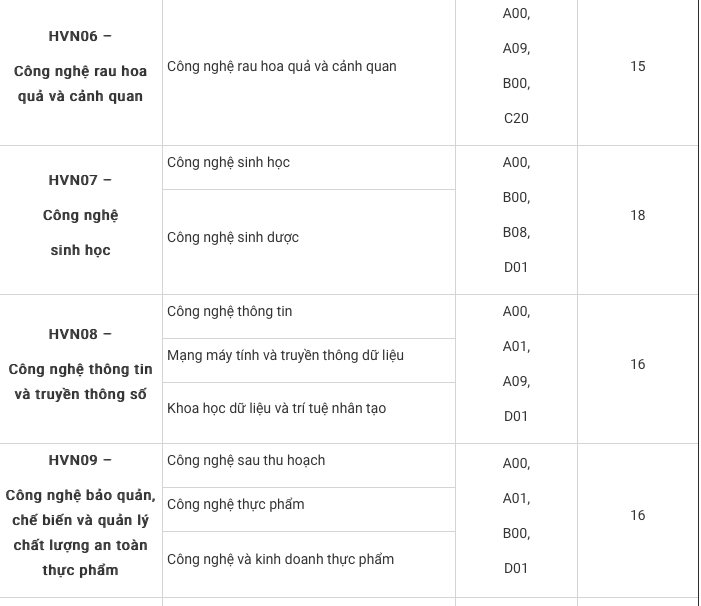701x606 pixels.
Task: Click combination A09 in the HVN06 row
Action: [516, 48]
